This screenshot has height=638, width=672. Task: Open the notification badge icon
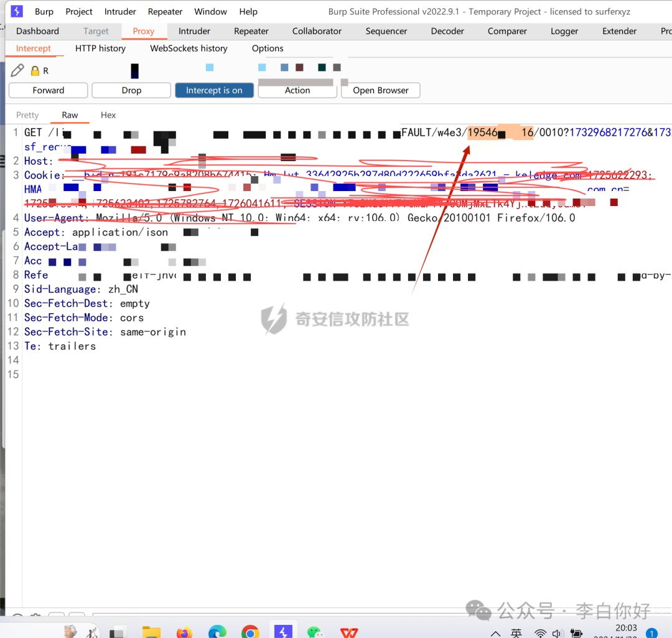(x=651, y=633)
